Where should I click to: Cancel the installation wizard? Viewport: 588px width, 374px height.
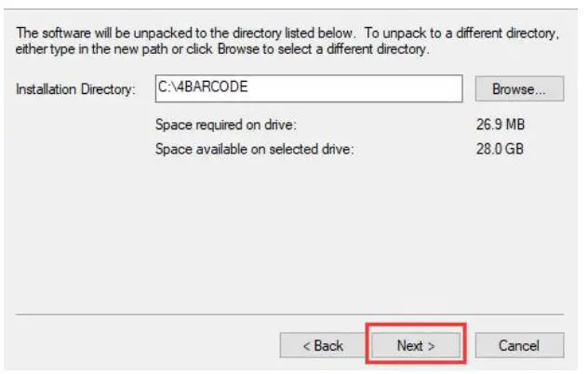coord(519,345)
